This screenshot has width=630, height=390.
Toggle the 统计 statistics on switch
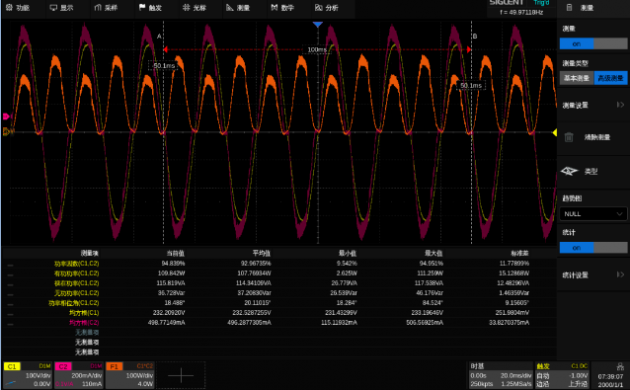tap(593, 248)
